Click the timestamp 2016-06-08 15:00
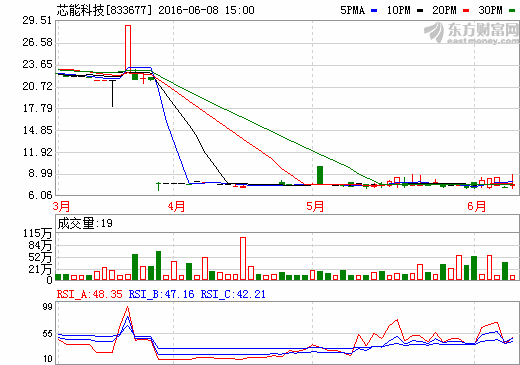 tap(206, 10)
